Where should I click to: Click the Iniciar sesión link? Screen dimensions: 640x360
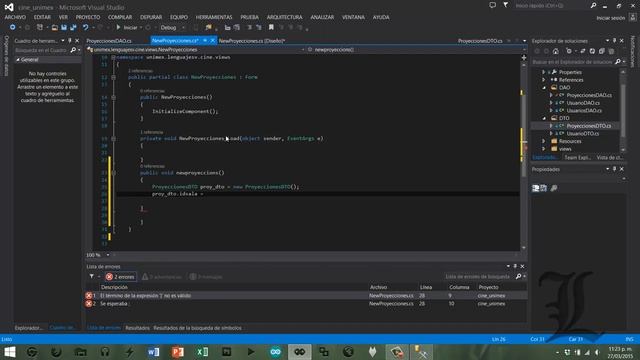click(x=611, y=18)
